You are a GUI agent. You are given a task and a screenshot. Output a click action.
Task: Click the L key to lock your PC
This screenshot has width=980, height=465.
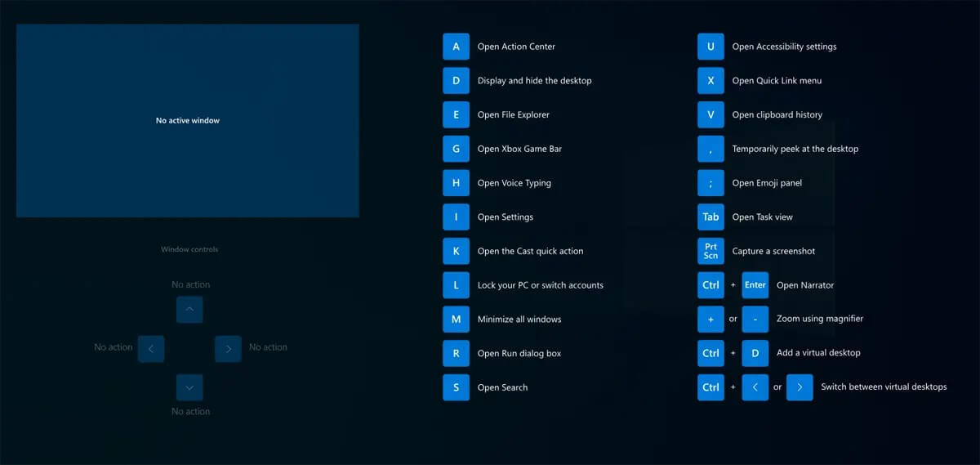456,285
